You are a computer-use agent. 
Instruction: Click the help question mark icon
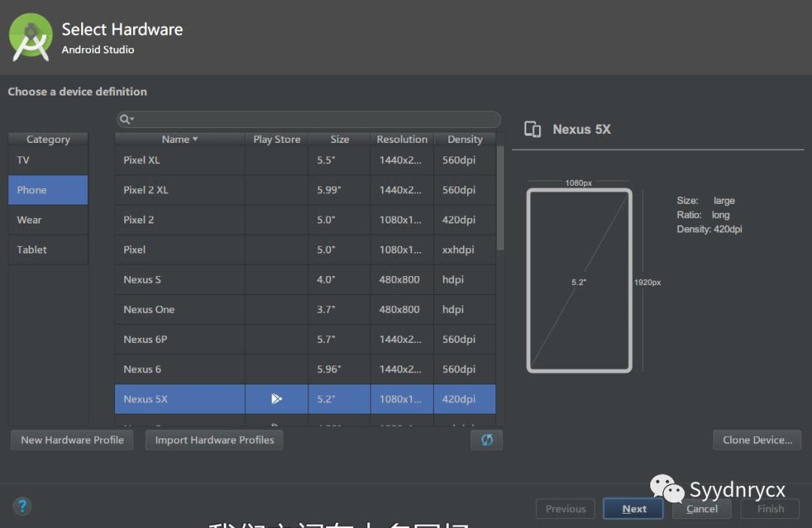tap(23, 505)
